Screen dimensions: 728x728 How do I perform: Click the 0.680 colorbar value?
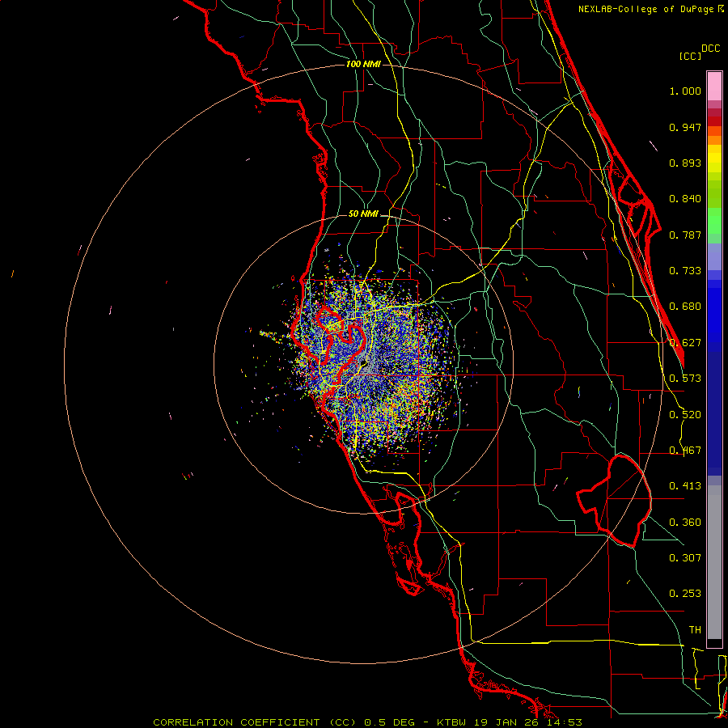pos(685,307)
